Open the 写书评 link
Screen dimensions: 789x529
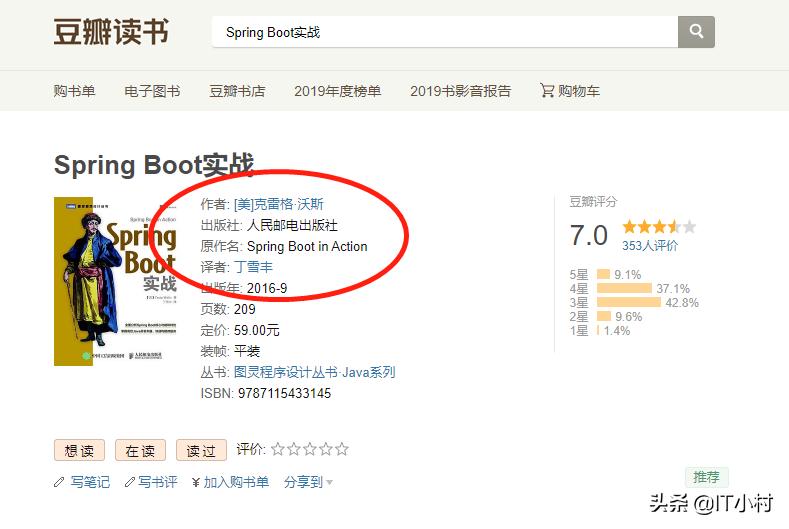(157, 482)
